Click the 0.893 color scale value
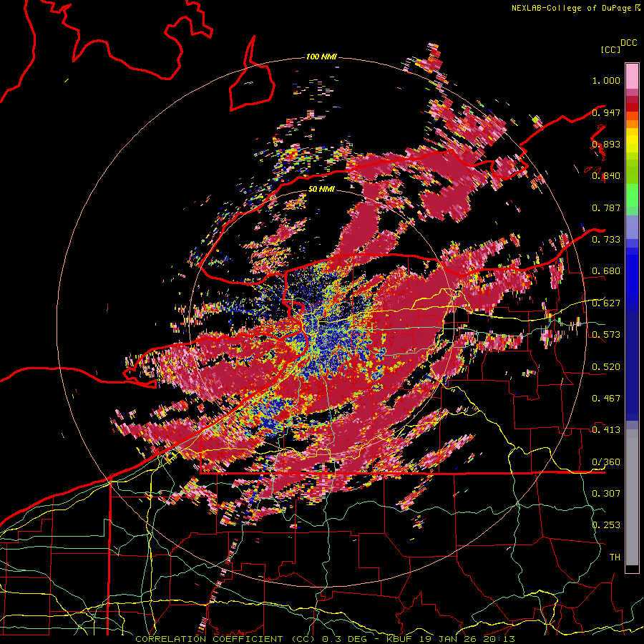 click(606, 144)
